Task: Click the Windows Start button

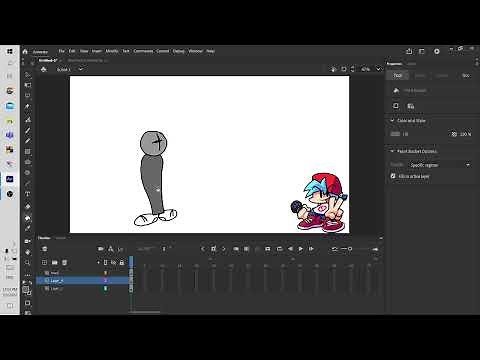Action: point(10,51)
